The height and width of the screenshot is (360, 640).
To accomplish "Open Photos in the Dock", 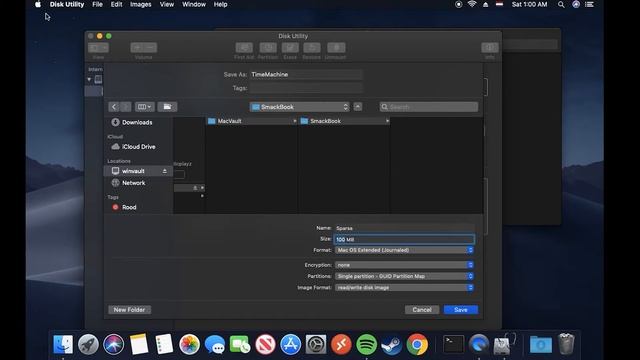I will click(x=189, y=344).
